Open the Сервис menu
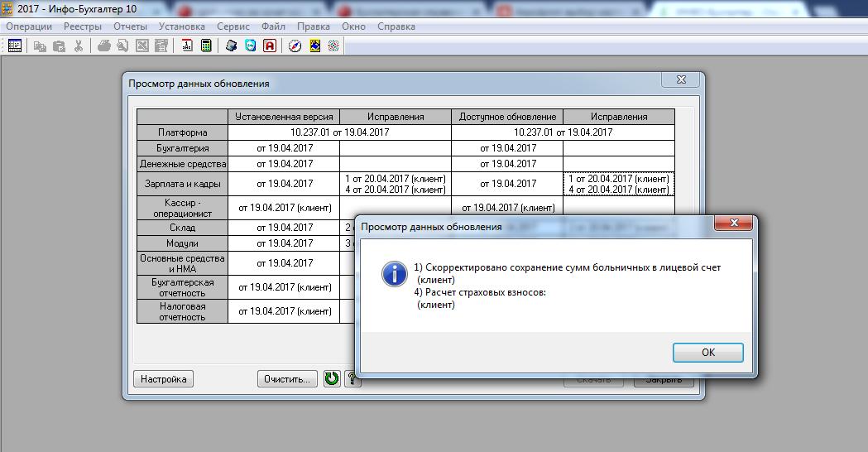This screenshot has width=868, height=452. tap(233, 26)
